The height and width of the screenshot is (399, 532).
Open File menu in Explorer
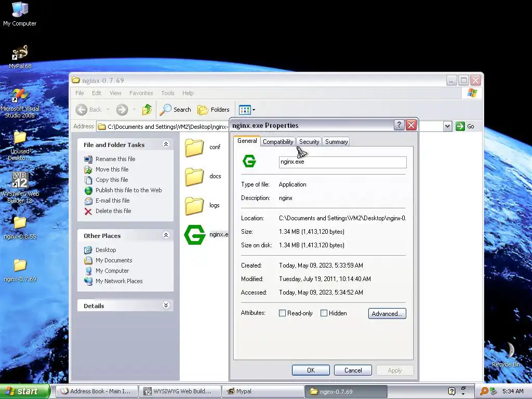point(79,93)
